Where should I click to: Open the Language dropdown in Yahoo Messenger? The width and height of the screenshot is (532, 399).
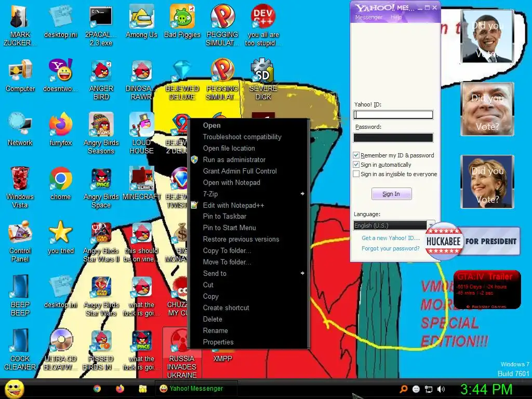(x=394, y=225)
